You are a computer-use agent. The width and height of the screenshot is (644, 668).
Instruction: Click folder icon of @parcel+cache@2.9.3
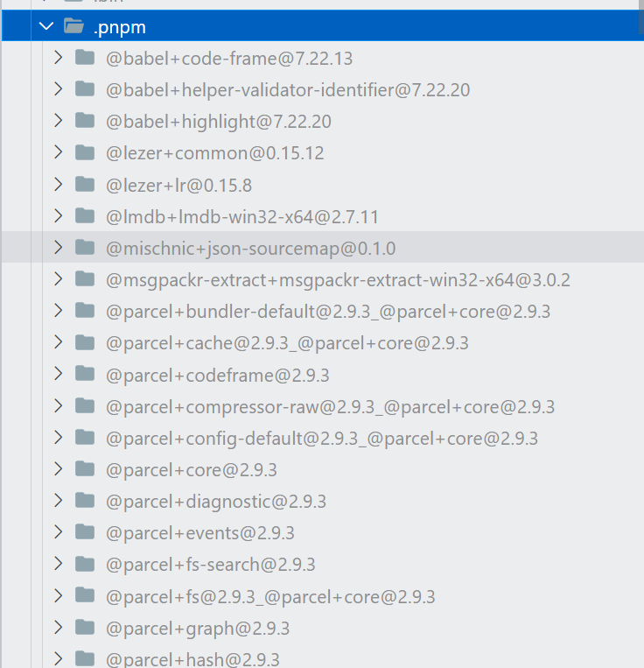(85, 342)
